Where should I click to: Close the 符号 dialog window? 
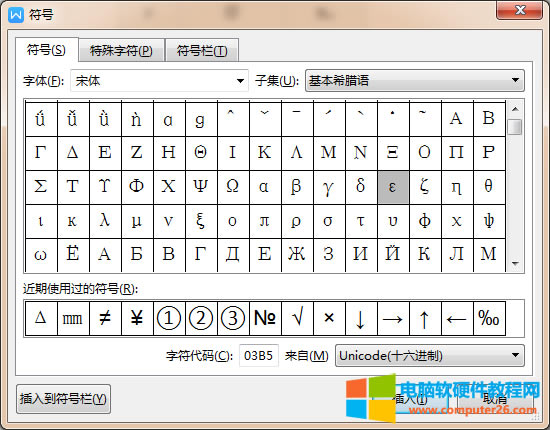pos(520,10)
